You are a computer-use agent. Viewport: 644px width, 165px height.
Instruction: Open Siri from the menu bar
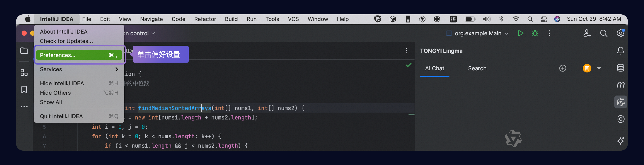557,19
